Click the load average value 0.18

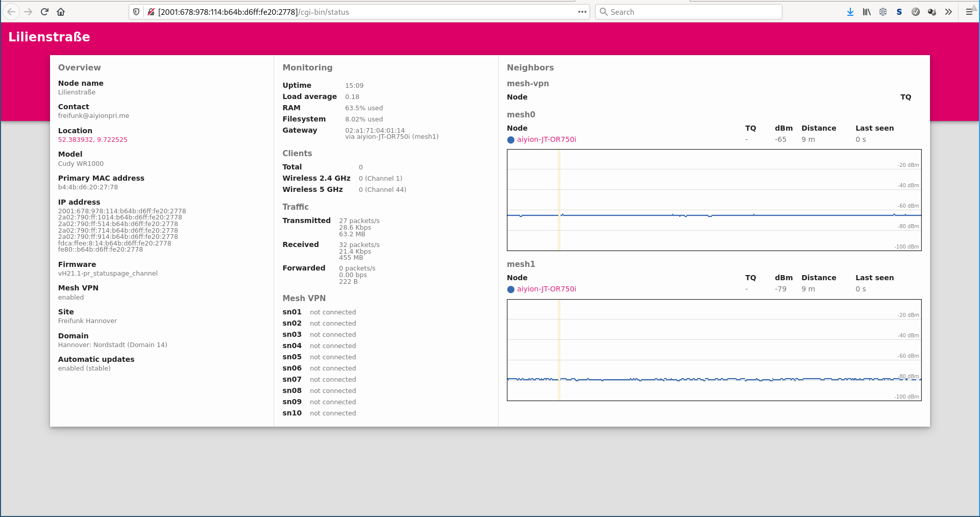click(352, 97)
